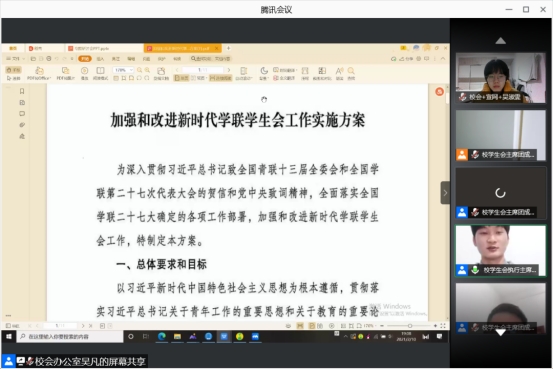Click the orange floating badge near scrollbar
This screenshot has width=553, height=369.
(x=439, y=92)
